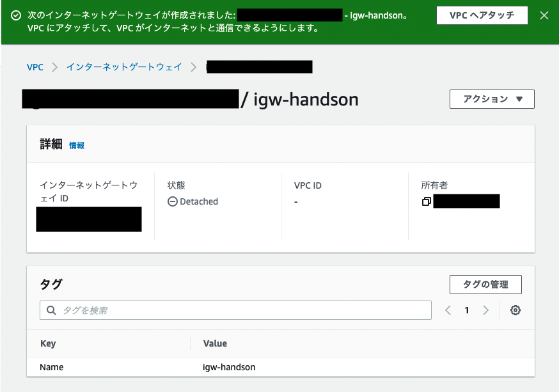Click the 情報 link beside 詳細
The image size is (559, 392).
[77, 145]
